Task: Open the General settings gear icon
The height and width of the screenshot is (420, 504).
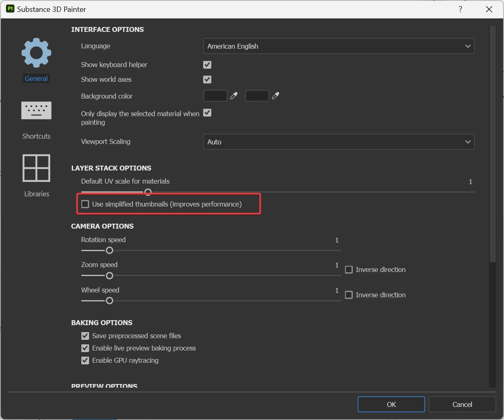Action: tap(36, 53)
